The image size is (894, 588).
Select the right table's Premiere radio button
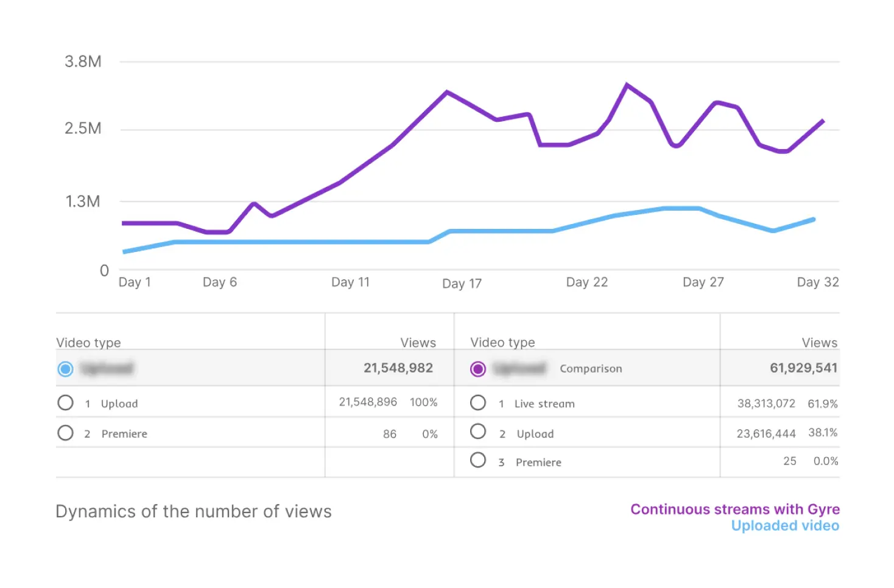click(478, 460)
